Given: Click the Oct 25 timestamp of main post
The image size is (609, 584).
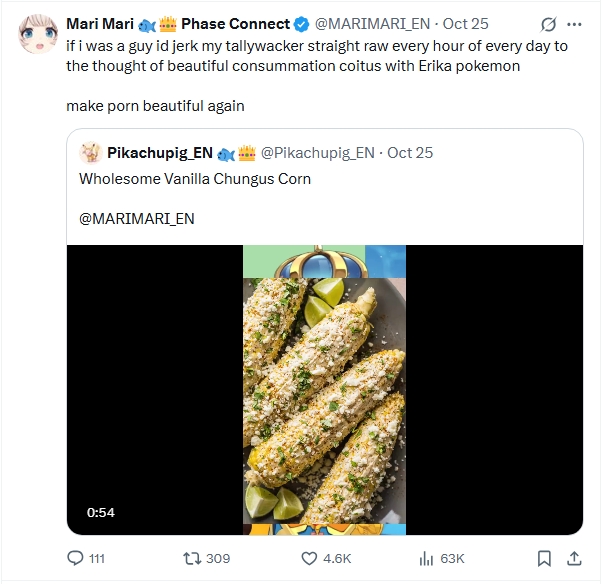Looking at the screenshot, I should click(466, 24).
